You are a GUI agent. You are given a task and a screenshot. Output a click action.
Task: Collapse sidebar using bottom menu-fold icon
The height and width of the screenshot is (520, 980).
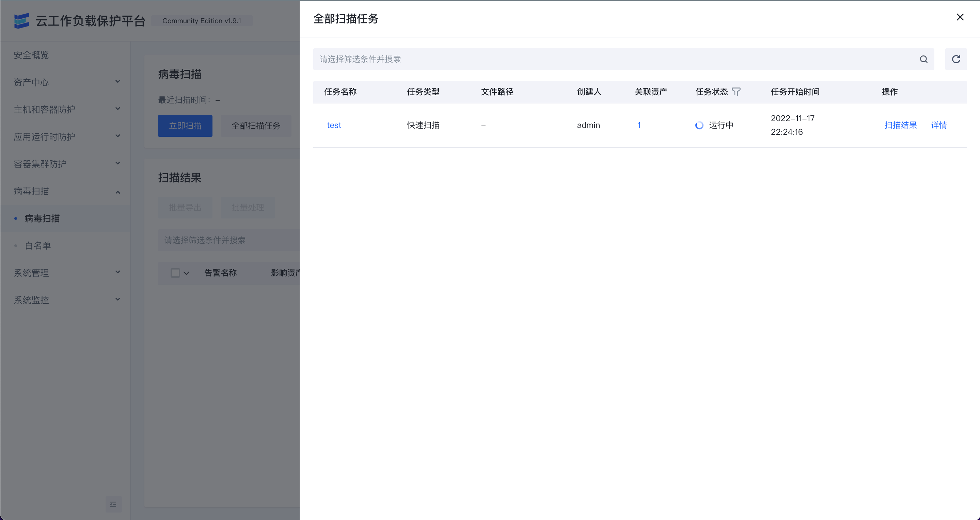(x=113, y=504)
